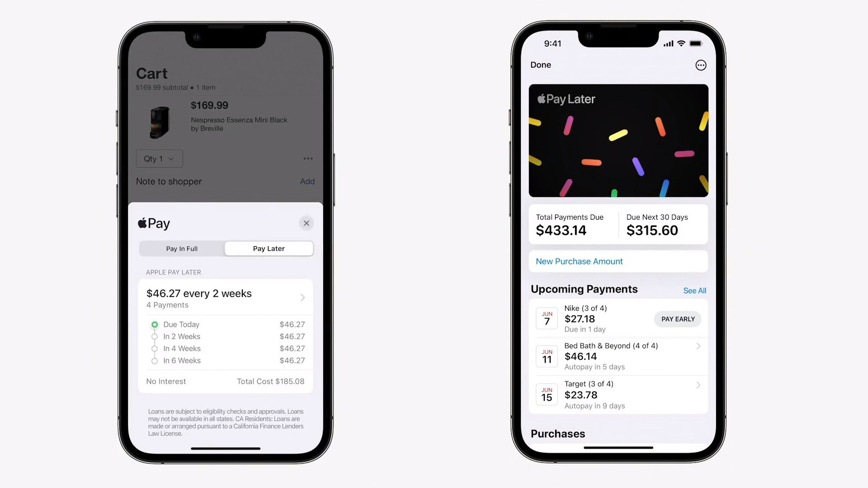Click the chevron arrow on Nike payment
Screen dimensions: 868x488
698,319
